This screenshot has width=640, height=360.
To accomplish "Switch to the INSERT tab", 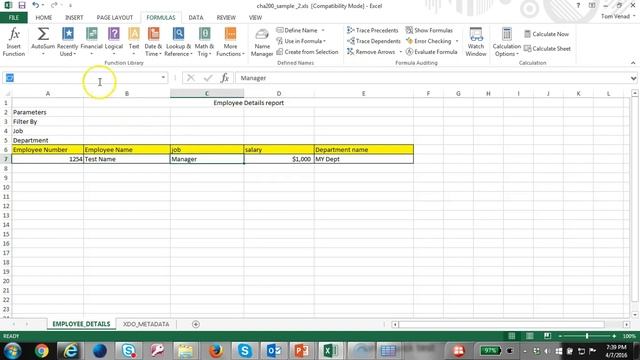I will pyautogui.click(x=74, y=18).
